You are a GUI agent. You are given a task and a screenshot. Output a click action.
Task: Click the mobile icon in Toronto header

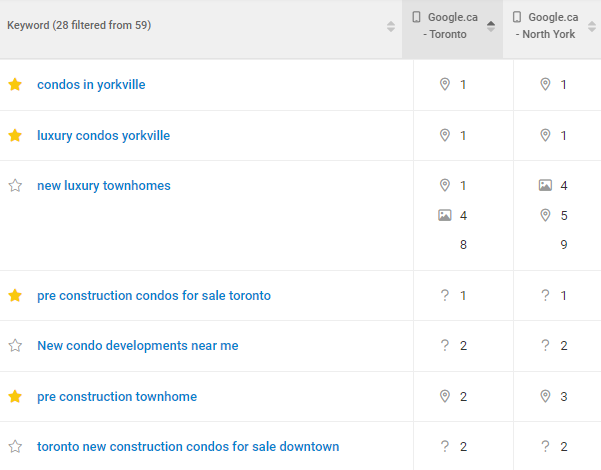[x=417, y=17]
